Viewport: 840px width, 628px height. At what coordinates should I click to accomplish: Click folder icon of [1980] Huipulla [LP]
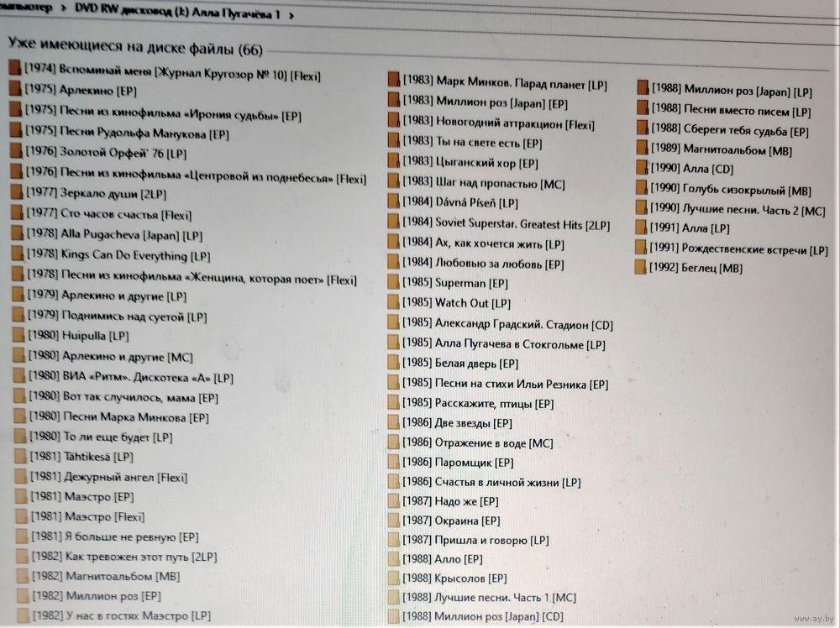18,335
